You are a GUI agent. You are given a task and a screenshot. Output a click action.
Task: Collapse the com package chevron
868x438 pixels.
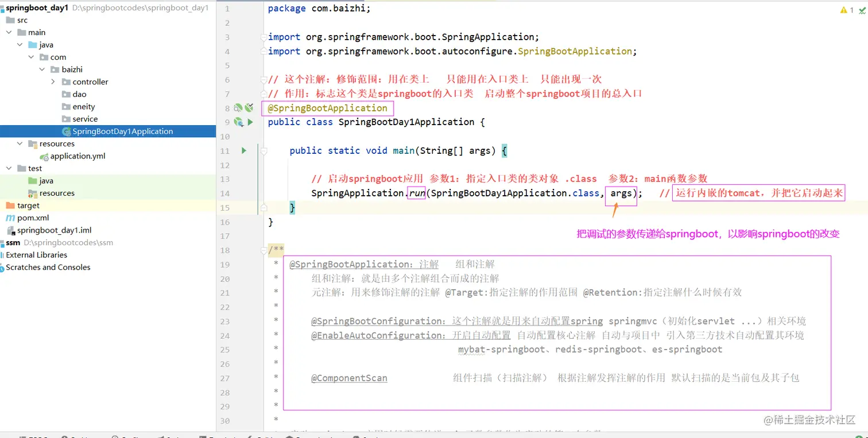click(31, 57)
